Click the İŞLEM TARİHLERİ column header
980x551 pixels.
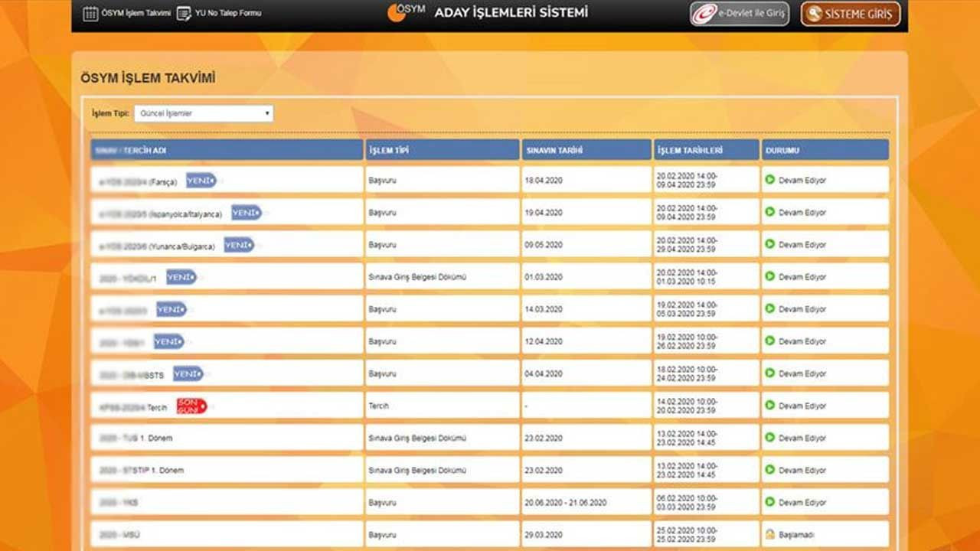[707, 150]
